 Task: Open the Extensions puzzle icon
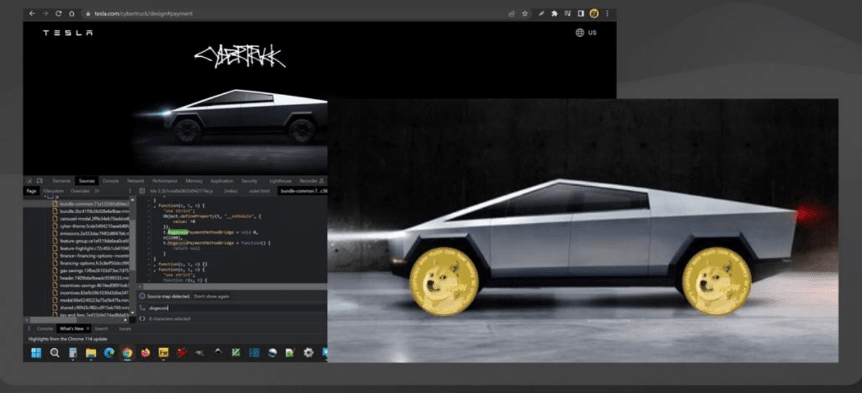pos(554,13)
